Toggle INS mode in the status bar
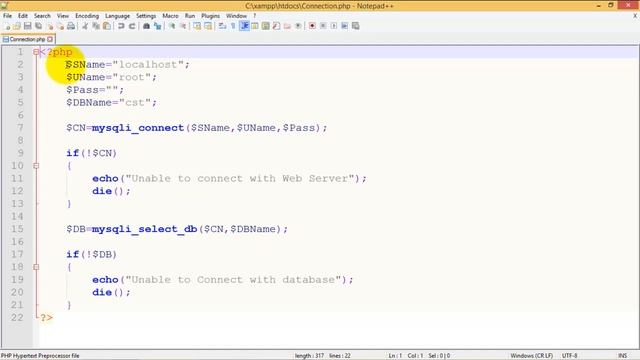Viewport: 640px width, 360px height. pyautogui.click(x=622, y=356)
